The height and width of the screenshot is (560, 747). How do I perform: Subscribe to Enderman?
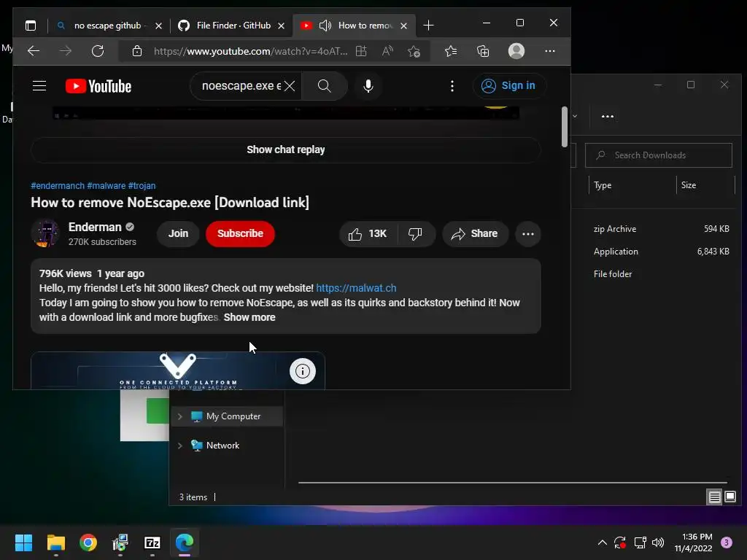[240, 233]
